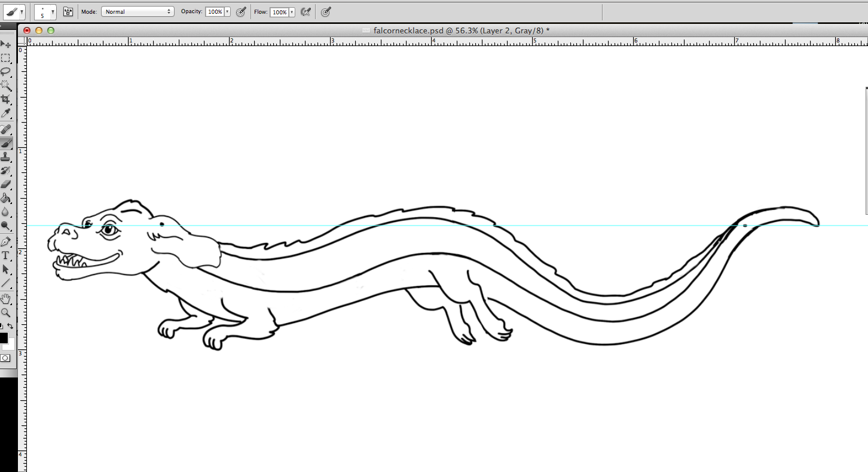The width and height of the screenshot is (868, 472).
Task: Select the History Brush tool
Action: (x=6, y=170)
